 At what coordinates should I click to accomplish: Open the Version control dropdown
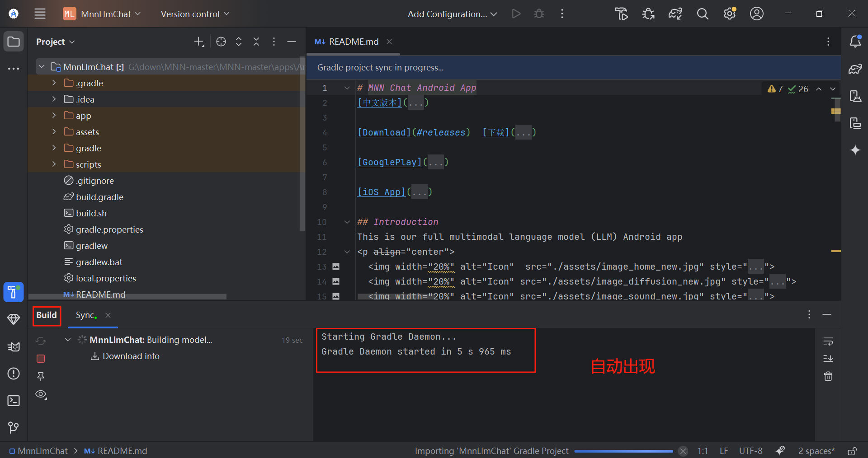pyautogui.click(x=195, y=14)
